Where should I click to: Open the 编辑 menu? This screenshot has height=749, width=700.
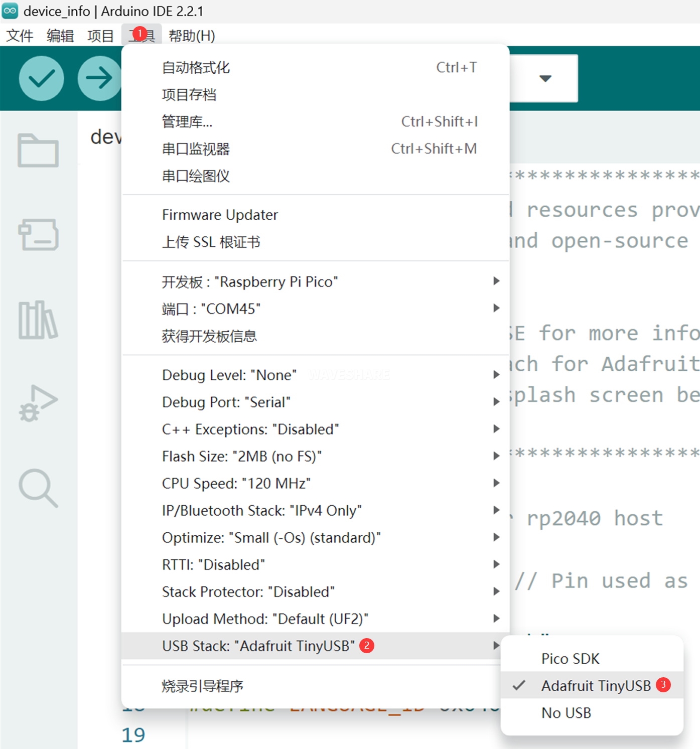(x=60, y=36)
